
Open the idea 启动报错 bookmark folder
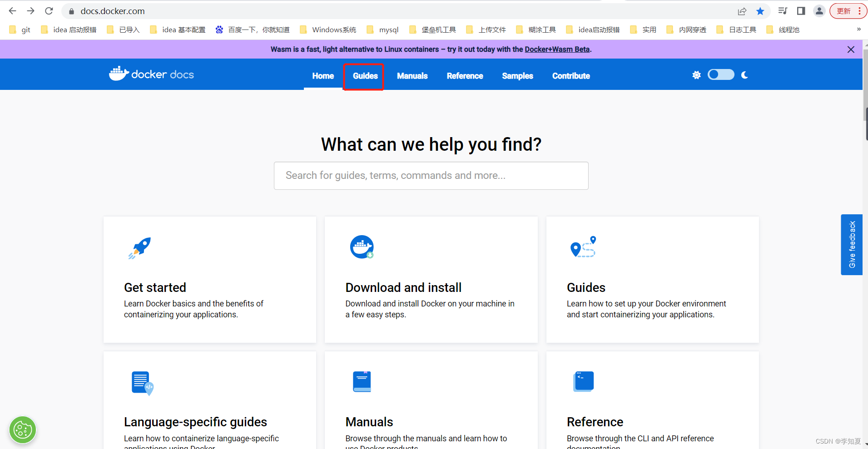(x=69, y=30)
